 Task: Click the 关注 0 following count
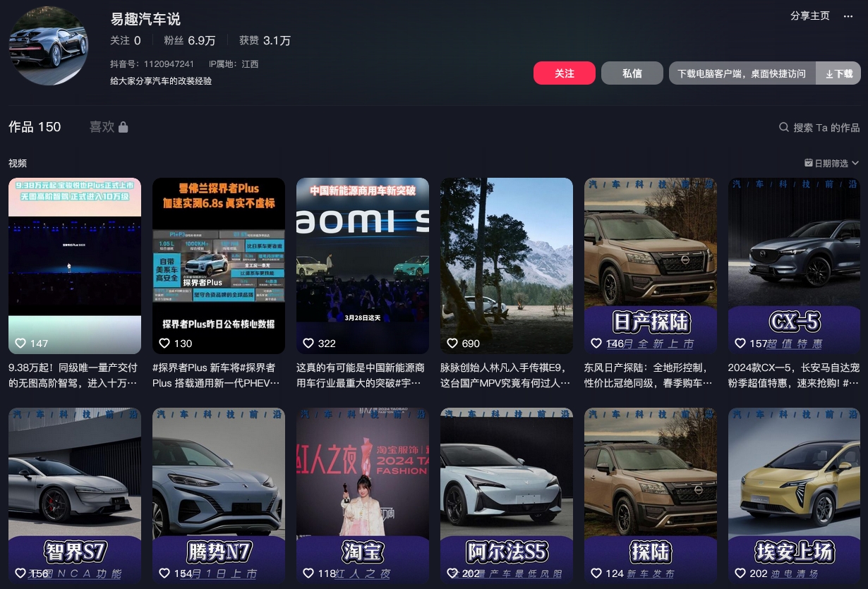tap(126, 41)
